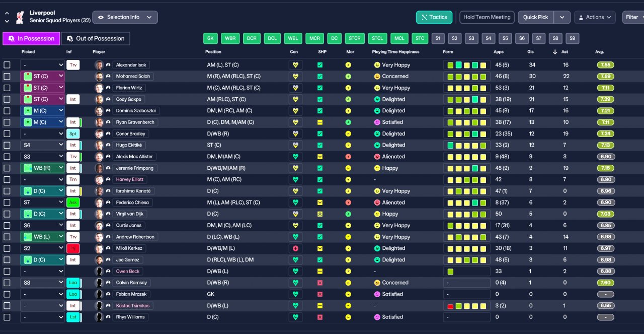Open the Filter button
The height and width of the screenshot is (334, 644).
pyautogui.click(x=633, y=17)
